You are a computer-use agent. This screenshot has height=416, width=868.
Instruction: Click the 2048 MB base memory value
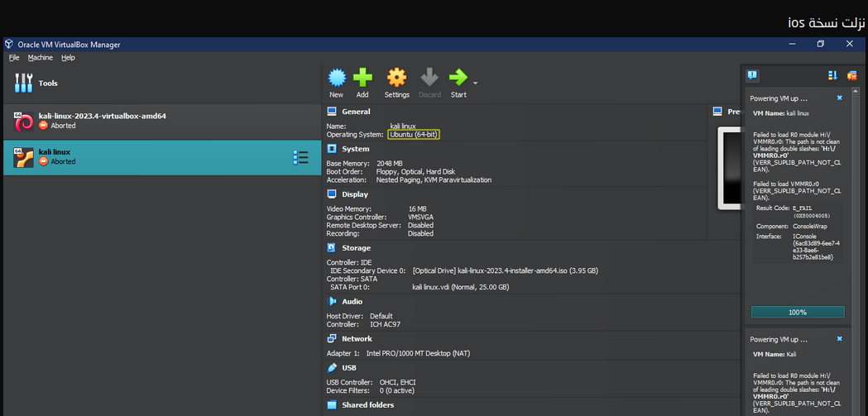click(389, 164)
